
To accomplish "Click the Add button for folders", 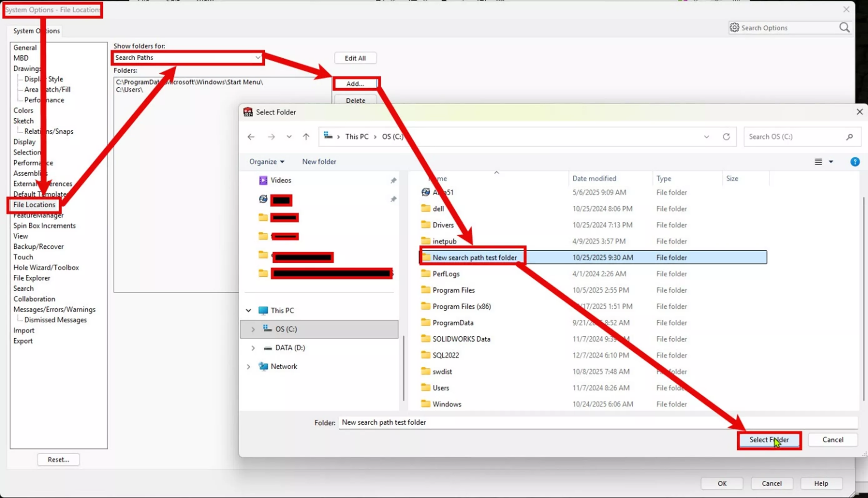I will pos(355,83).
